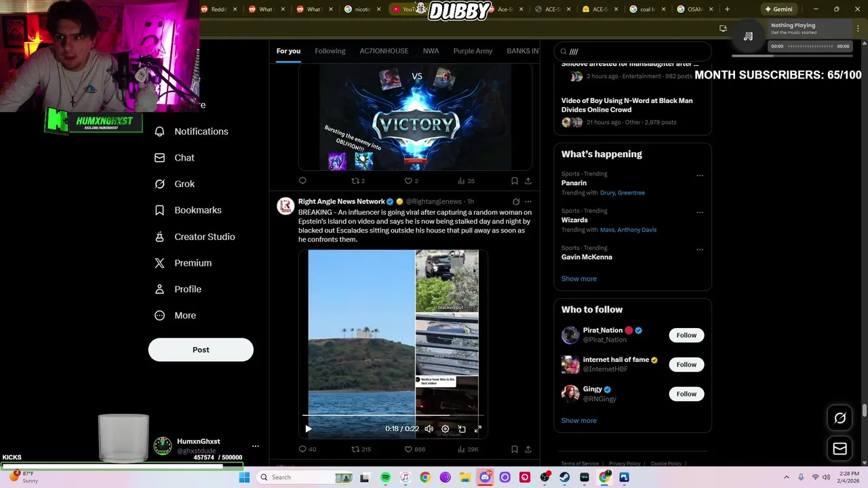
Task: Open Grok from the sidebar menu
Action: point(174,184)
